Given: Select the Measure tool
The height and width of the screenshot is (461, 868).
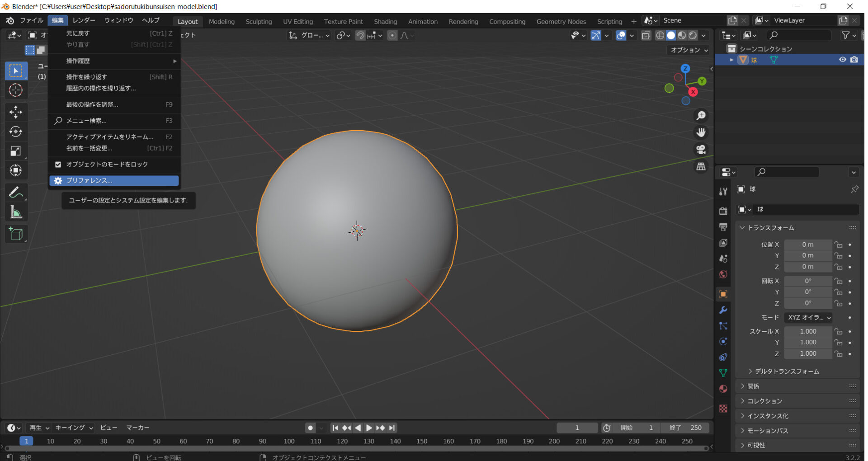Looking at the screenshot, I should (x=16, y=212).
